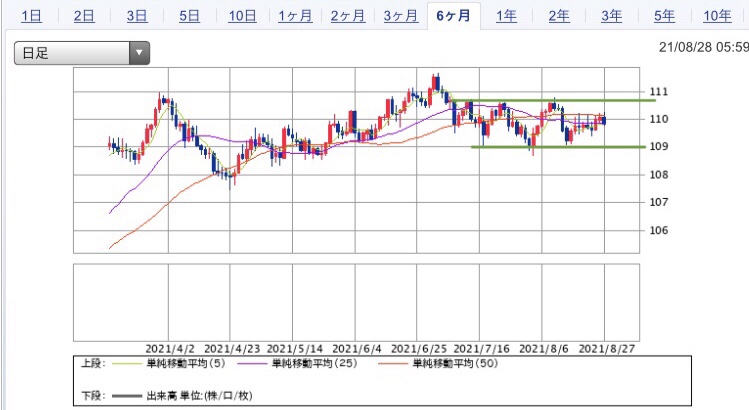The image size is (749, 410).
Task: Select the 1日 period tab
Action: 32,16
